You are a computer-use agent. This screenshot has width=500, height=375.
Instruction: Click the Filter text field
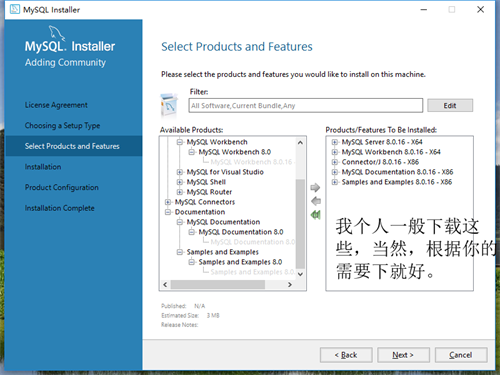tap(306, 106)
